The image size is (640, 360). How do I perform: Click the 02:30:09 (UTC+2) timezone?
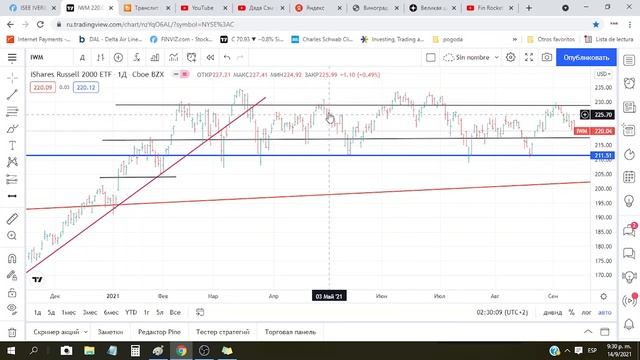(502, 312)
